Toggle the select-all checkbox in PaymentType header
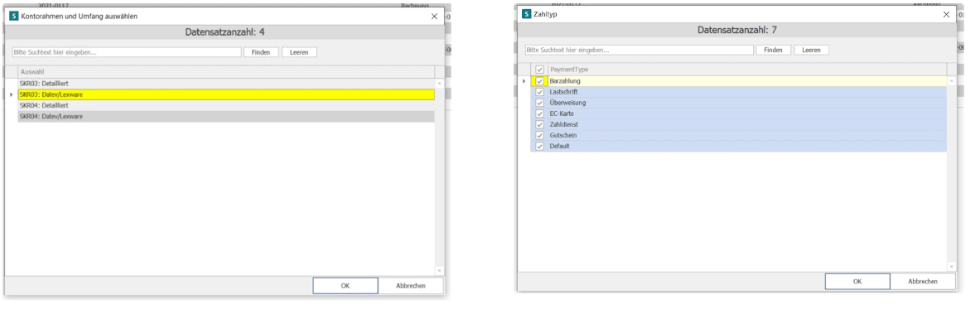This screenshot has height=314, width=980. (540, 70)
